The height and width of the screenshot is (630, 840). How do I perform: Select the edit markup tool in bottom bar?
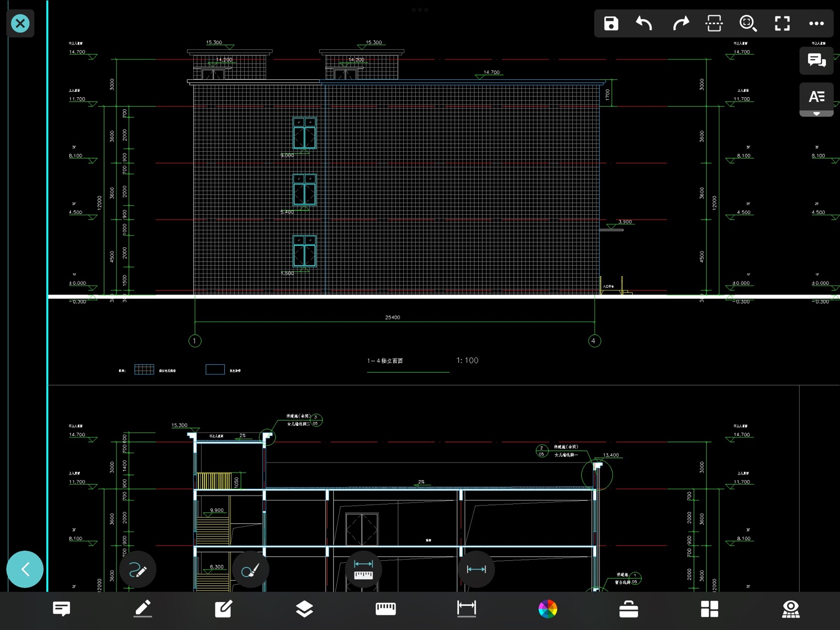click(224, 609)
